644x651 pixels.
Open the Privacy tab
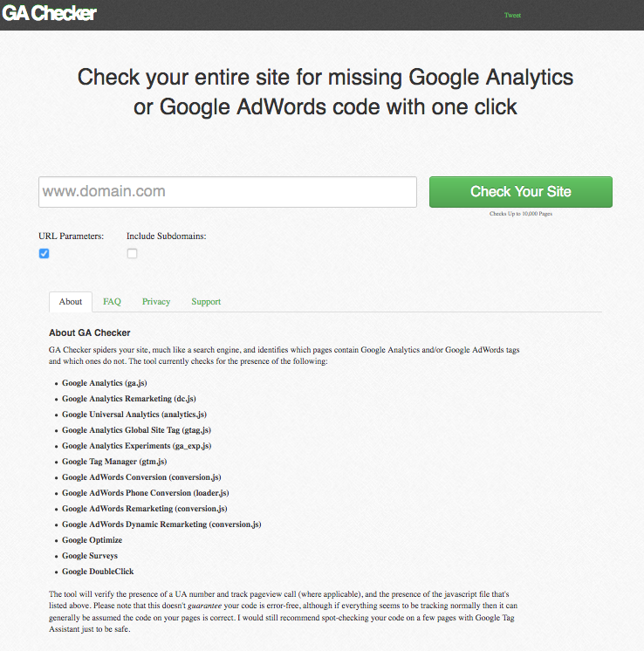(x=156, y=302)
